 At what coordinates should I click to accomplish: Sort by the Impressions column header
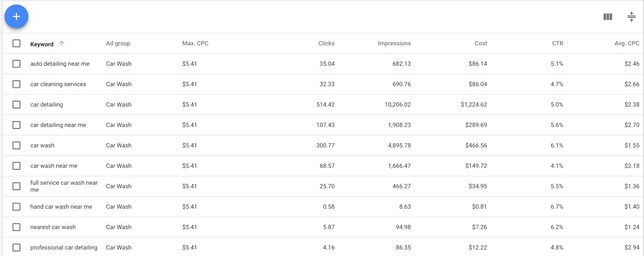(x=394, y=43)
